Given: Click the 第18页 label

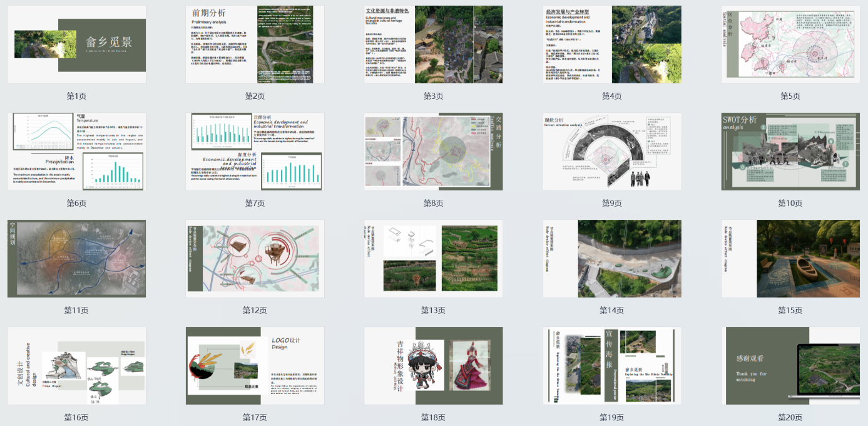Looking at the screenshot, I should (434, 417).
